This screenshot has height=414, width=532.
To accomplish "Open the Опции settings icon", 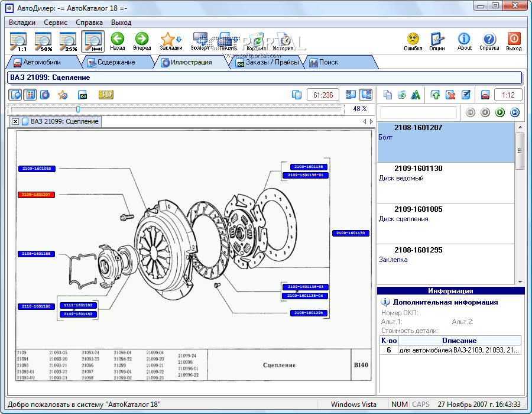I will pyautogui.click(x=437, y=40).
